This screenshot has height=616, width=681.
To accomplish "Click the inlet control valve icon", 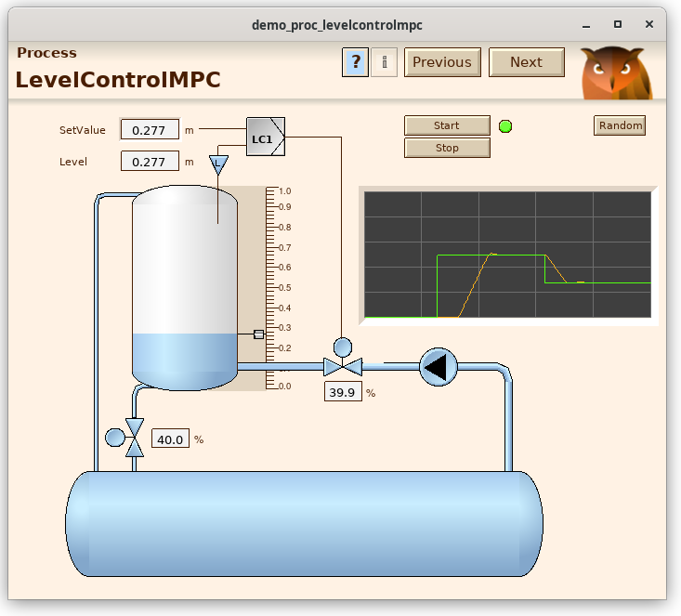I will click(343, 358).
